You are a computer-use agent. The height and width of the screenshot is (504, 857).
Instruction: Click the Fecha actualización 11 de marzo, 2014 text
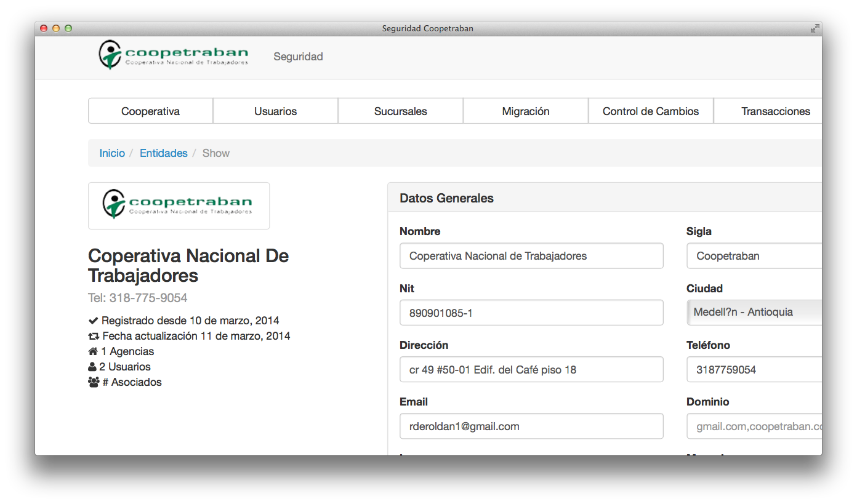[196, 336]
